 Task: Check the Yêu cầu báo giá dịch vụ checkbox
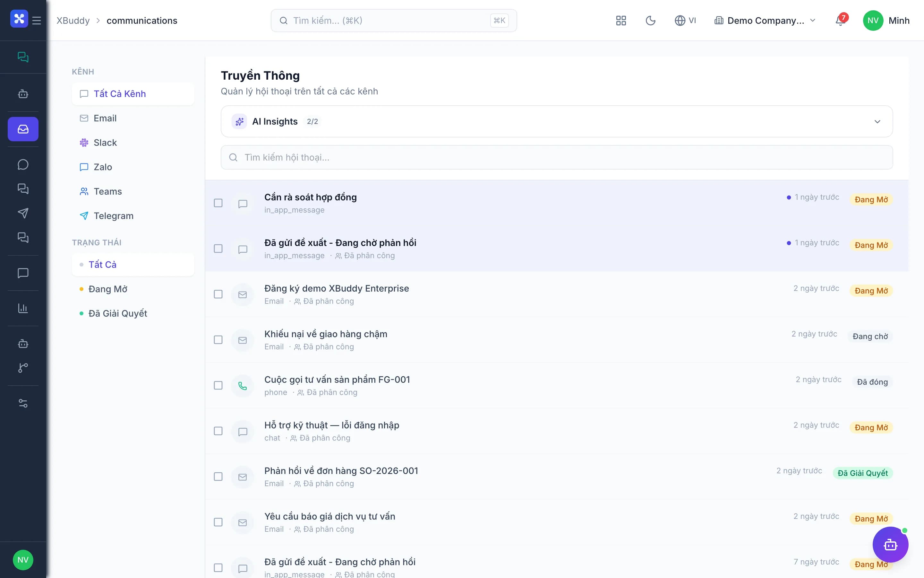(x=218, y=522)
